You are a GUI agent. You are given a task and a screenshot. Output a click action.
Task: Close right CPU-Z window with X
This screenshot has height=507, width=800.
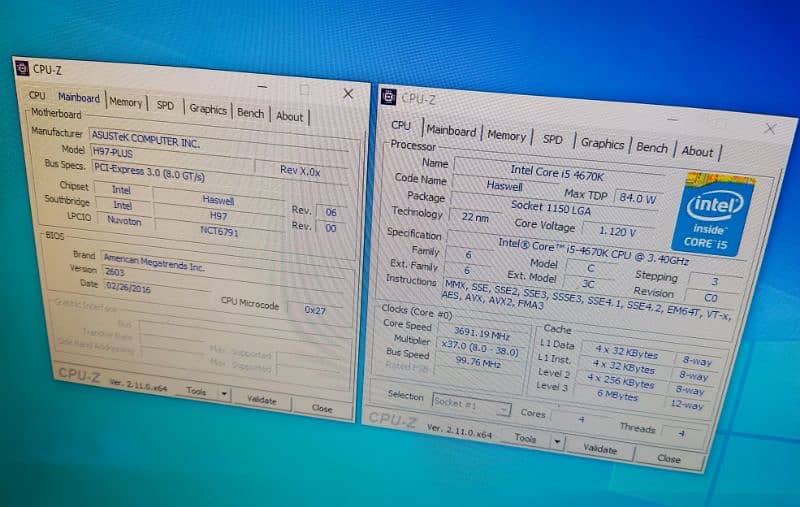(x=770, y=129)
